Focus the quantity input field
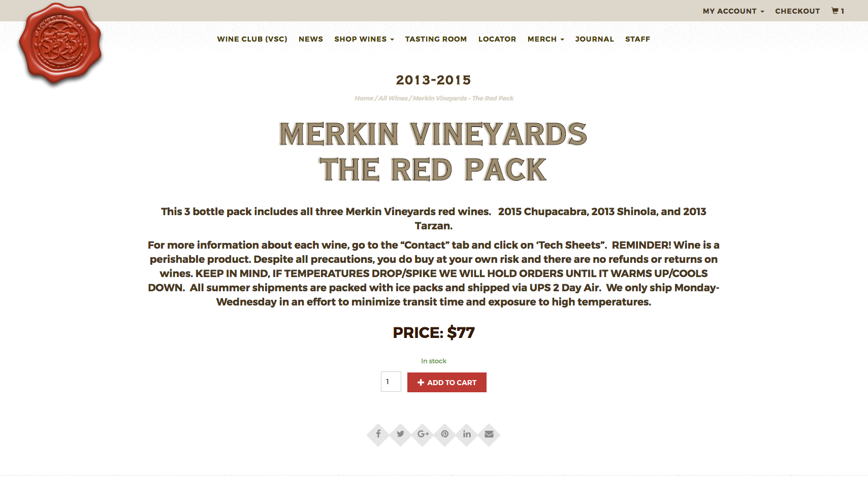Viewport: 868px width, 477px height. pyautogui.click(x=391, y=382)
